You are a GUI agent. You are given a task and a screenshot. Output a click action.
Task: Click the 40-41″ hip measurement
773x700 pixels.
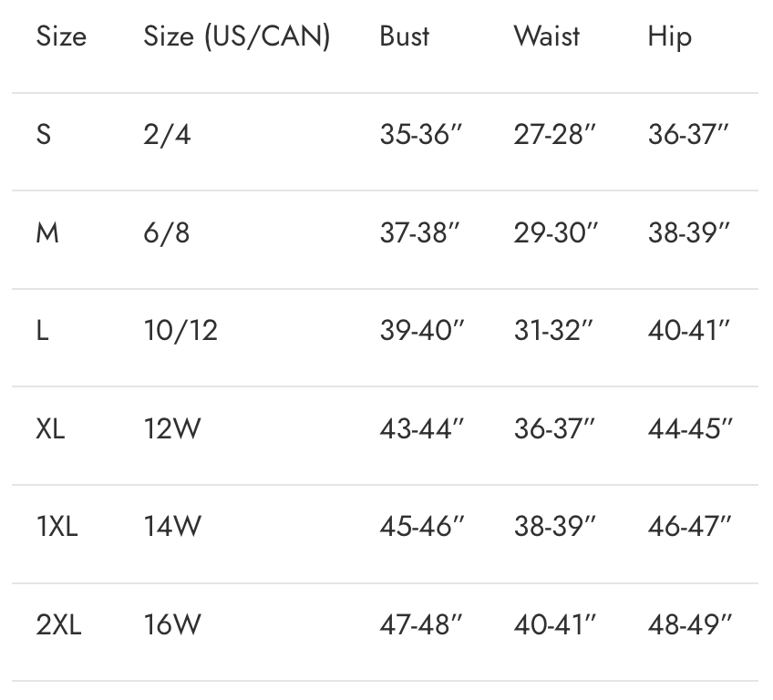[689, 331]
